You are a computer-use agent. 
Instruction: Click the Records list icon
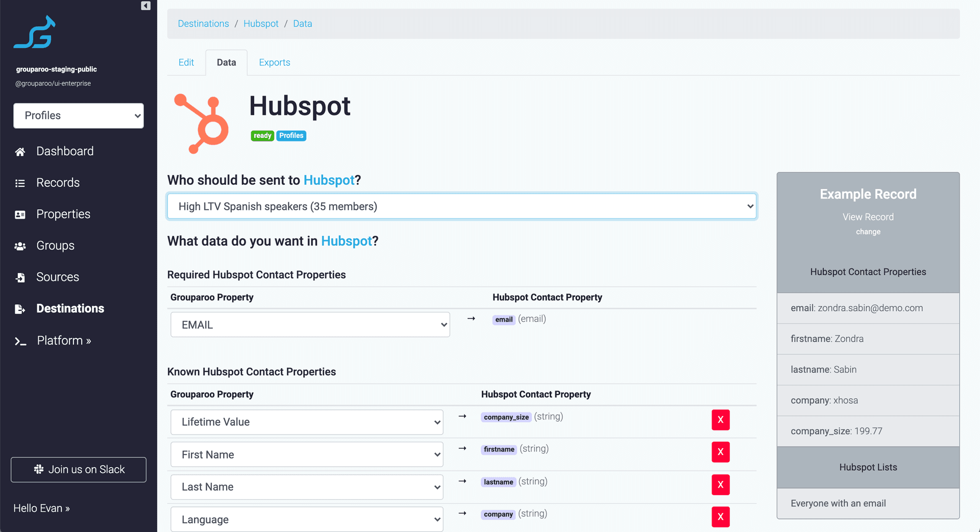point(20,183)
